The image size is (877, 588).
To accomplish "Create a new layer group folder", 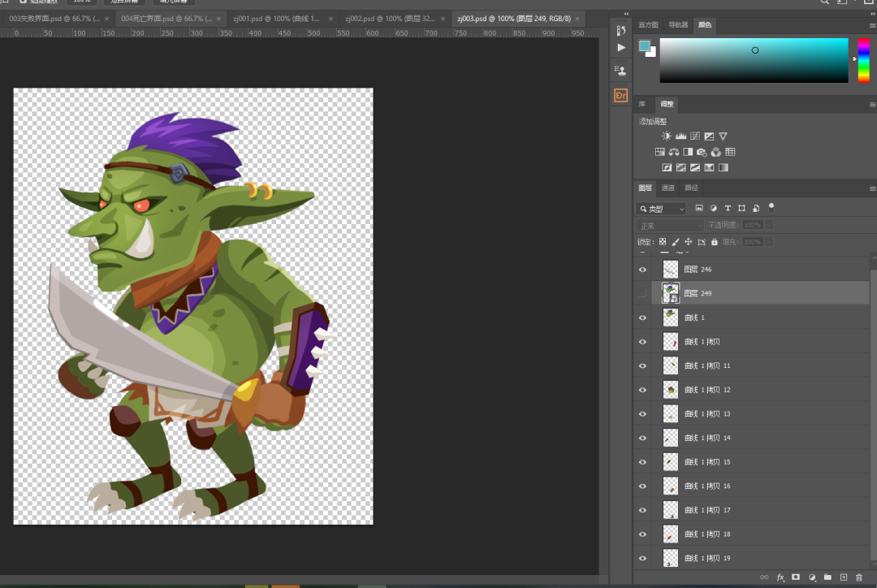I will click(x=827, y=577).
